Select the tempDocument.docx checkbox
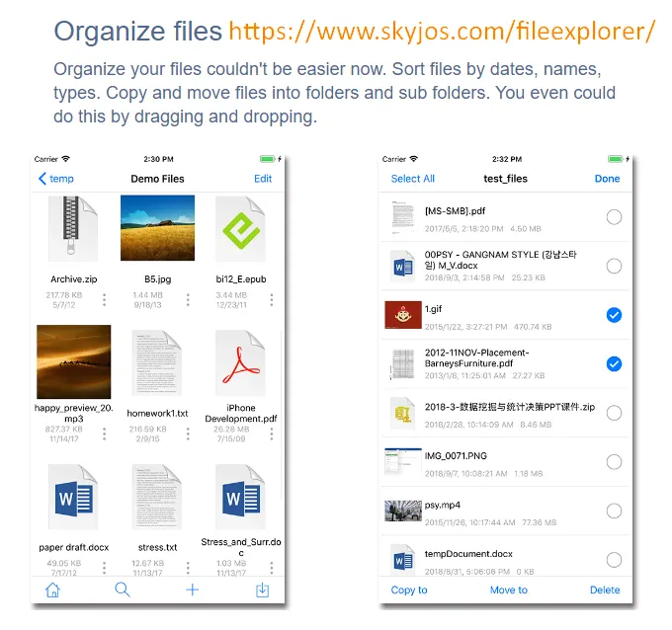This screenshot has width=672, height=630. pyautogui.click(x=614, y=560)
